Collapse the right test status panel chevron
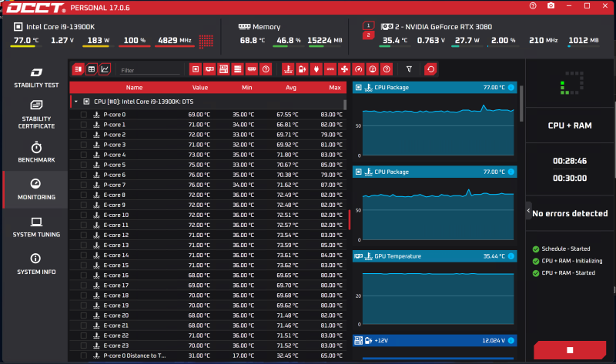 [x=528, y=210]
